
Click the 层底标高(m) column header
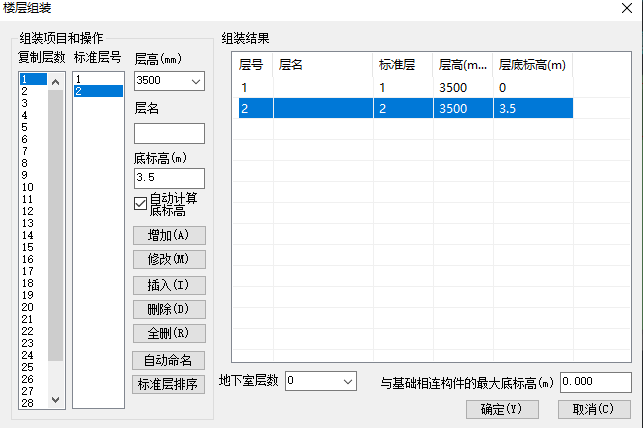tap(533, 65)
